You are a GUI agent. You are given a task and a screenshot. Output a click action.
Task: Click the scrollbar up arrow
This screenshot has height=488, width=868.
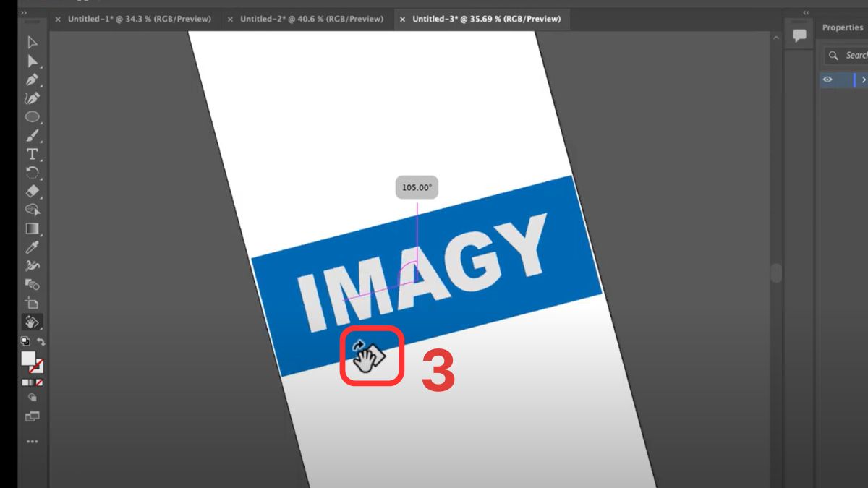(x=776, y=36)
